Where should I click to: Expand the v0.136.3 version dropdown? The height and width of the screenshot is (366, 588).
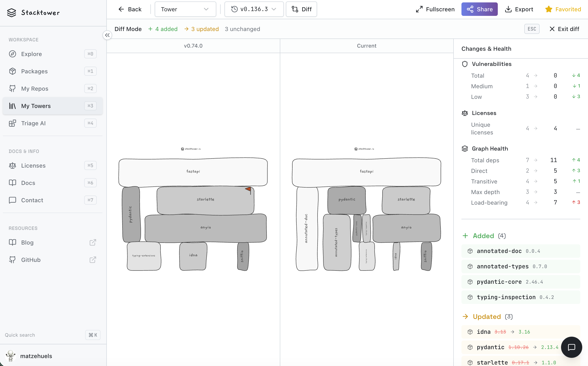click(x=254, y=9)
